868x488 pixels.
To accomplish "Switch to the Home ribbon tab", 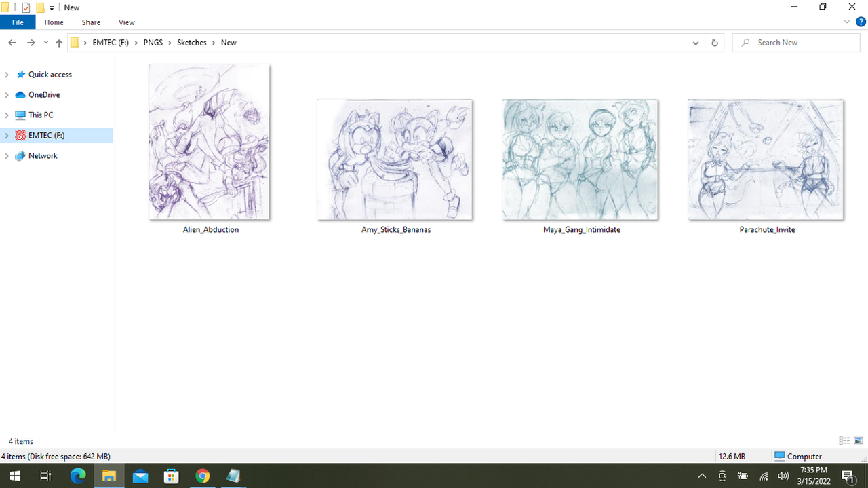I will click(x=54, y=22).
